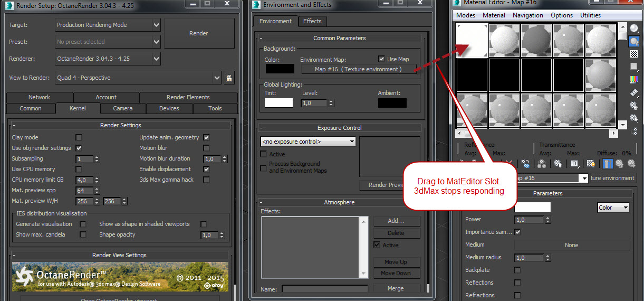This screenshot has width=644, height=301.
Task: Toggle the Backlight icon in Material Editor
Action: tap(635, 41)
